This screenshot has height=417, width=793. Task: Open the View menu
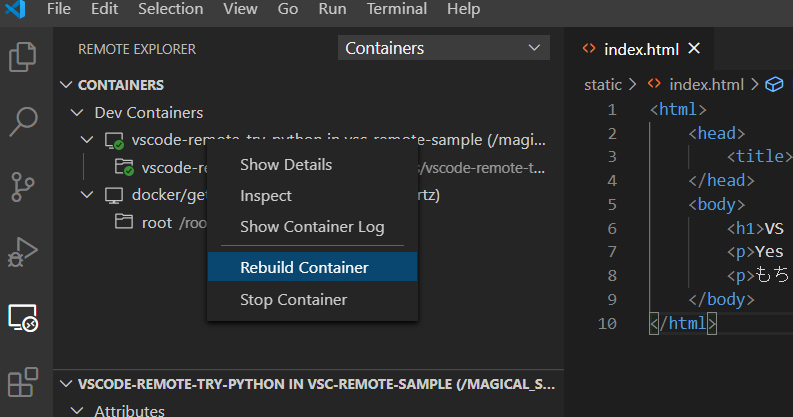pyautogui.click(x=241, y=9)
